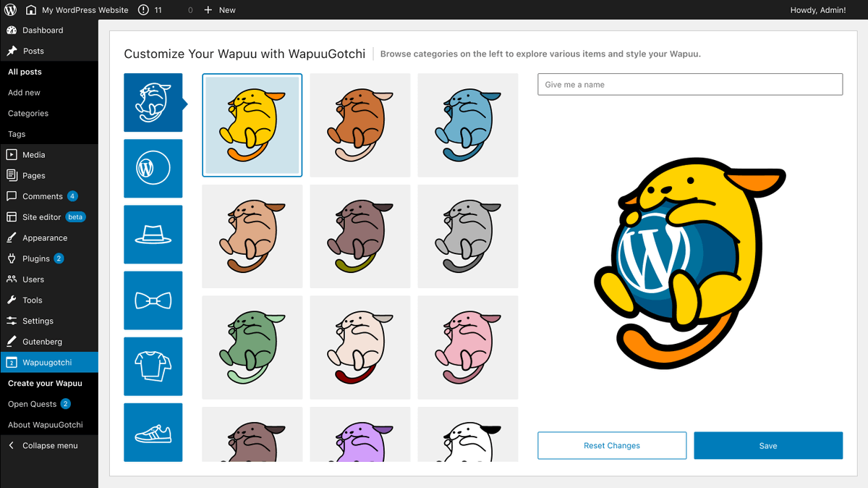Click the Users people icon
The image size is (868, 488).
click(x=12, y=279)
